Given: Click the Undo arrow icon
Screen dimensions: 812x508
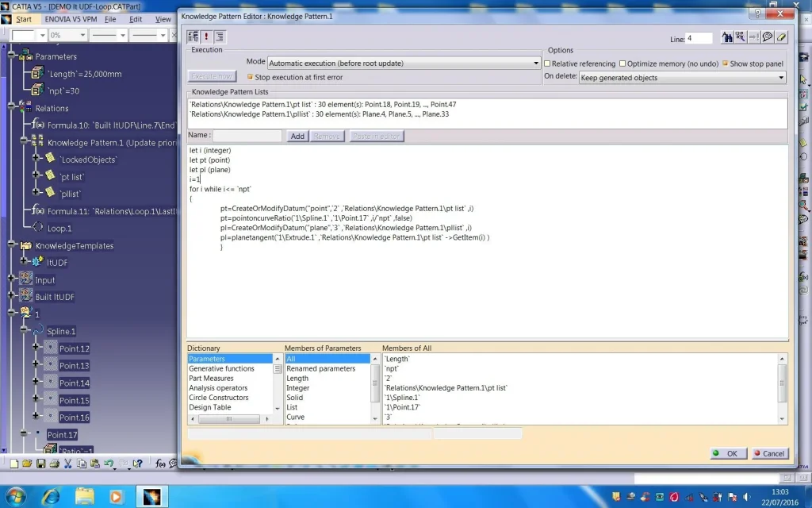Looking at the screenshot, I should (109, 464).
